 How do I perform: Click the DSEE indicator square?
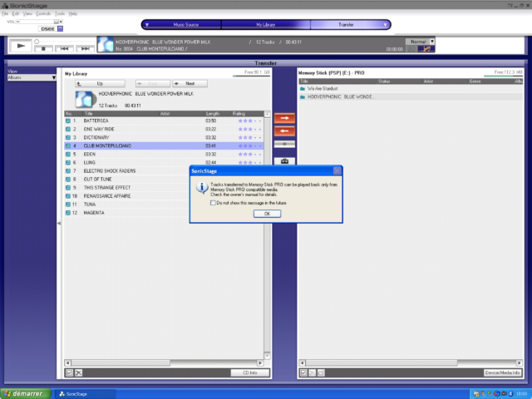(60, 29)
